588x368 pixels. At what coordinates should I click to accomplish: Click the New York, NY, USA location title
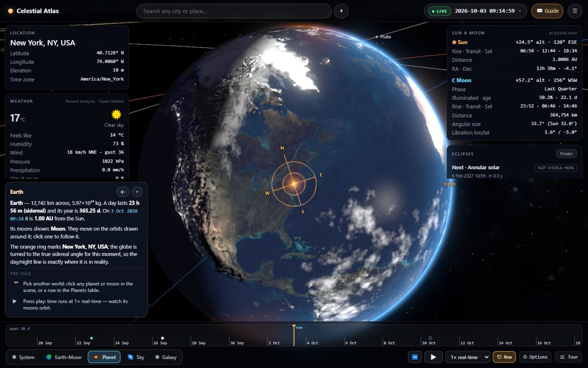tap(43, 43)
